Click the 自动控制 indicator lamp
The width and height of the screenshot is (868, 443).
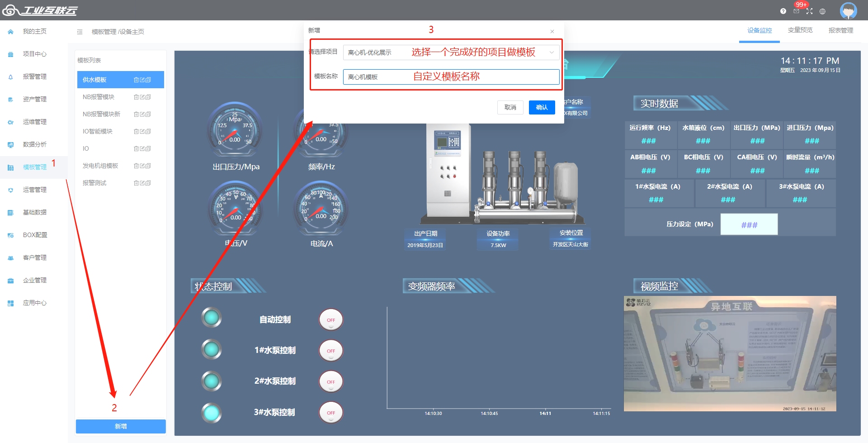212,318
